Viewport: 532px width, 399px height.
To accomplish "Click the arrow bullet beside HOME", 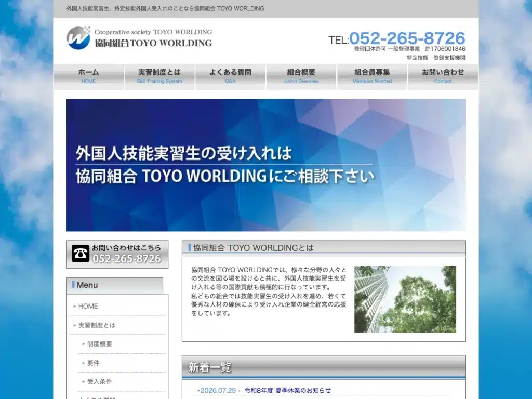I will click(75, 307).
